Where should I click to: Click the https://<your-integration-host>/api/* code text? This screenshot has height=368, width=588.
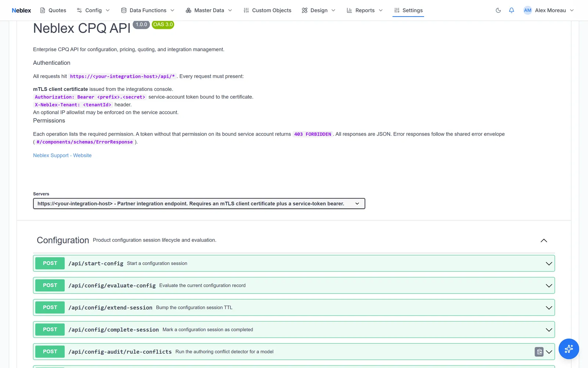coord(122,77)
